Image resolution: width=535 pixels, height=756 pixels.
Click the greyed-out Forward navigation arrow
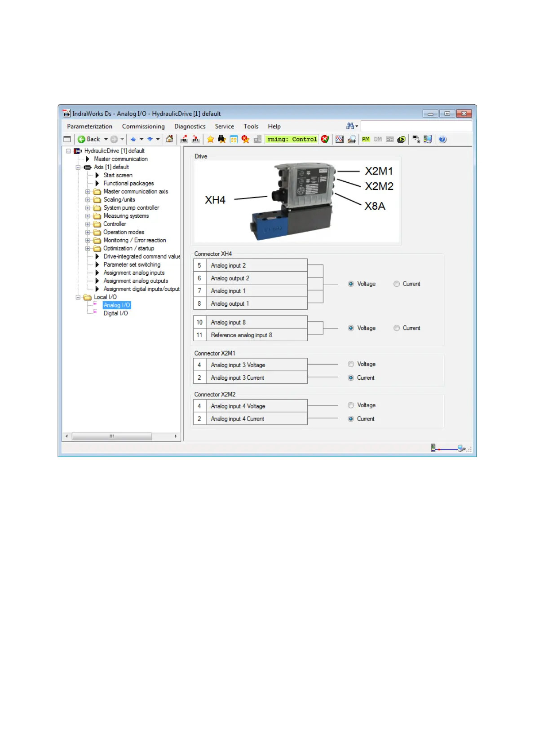tap(114, 139)
